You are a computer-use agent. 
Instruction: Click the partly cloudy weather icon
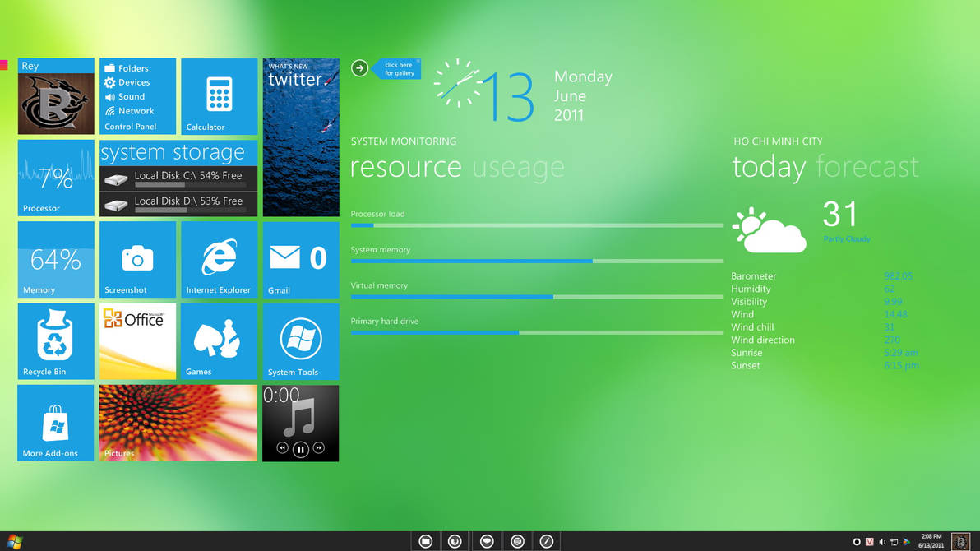coord(770,230)
